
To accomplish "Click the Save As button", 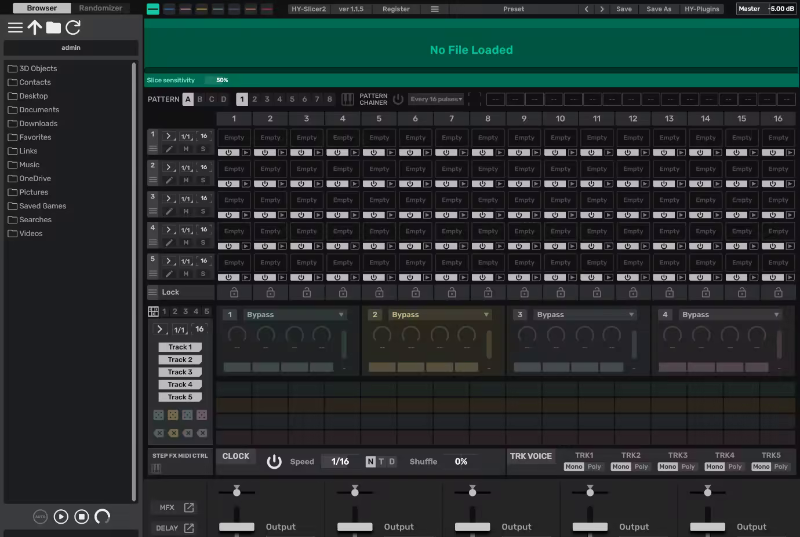I will pyautogui.click(x=659, y=9).
